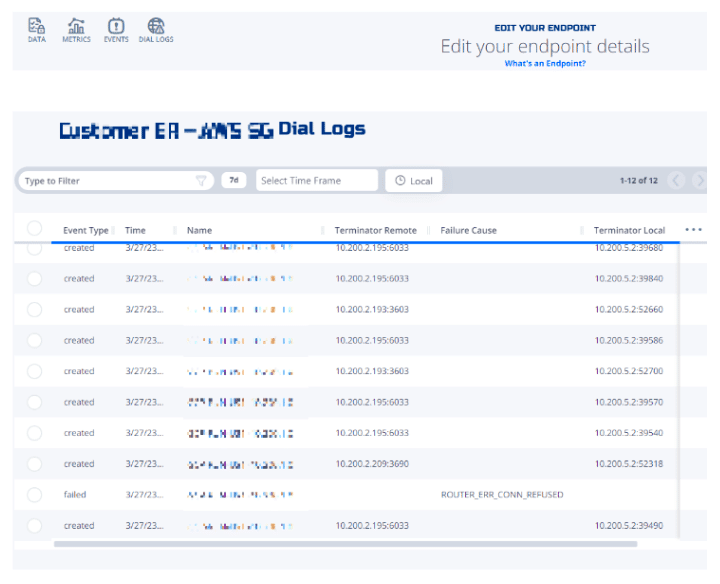720x584 pixels.
Task: Sort by the Event Type column header
Action: pos(86,231)
